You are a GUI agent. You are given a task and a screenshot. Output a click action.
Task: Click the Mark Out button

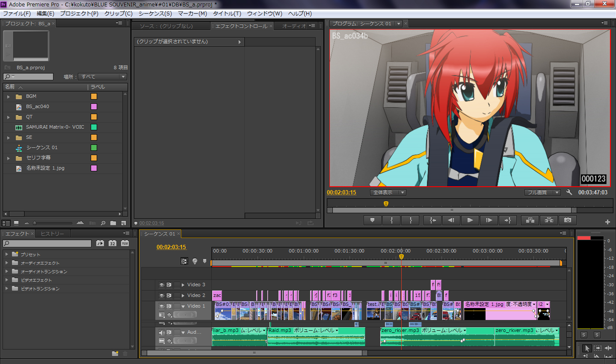pos(411,220)
